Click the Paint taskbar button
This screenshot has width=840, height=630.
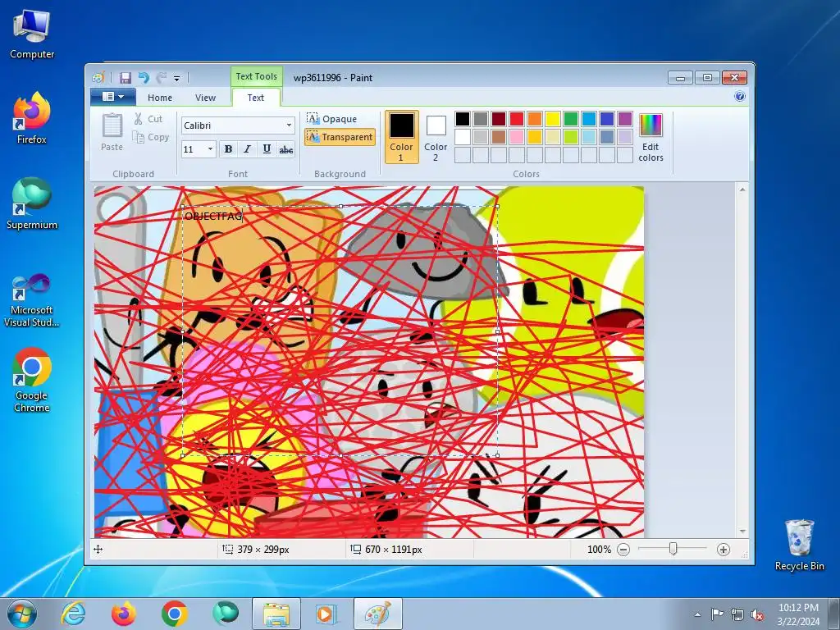pos(377,614)
